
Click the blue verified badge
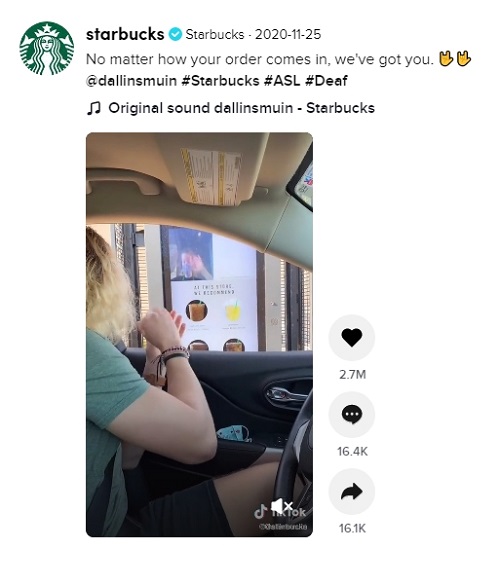(175, 34)
